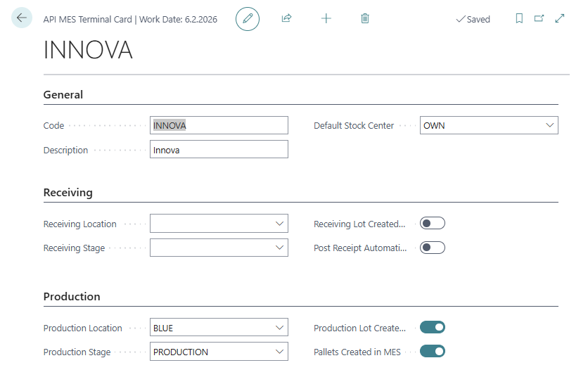
Task: Click the bookmark icon
Action: point(519,19)
